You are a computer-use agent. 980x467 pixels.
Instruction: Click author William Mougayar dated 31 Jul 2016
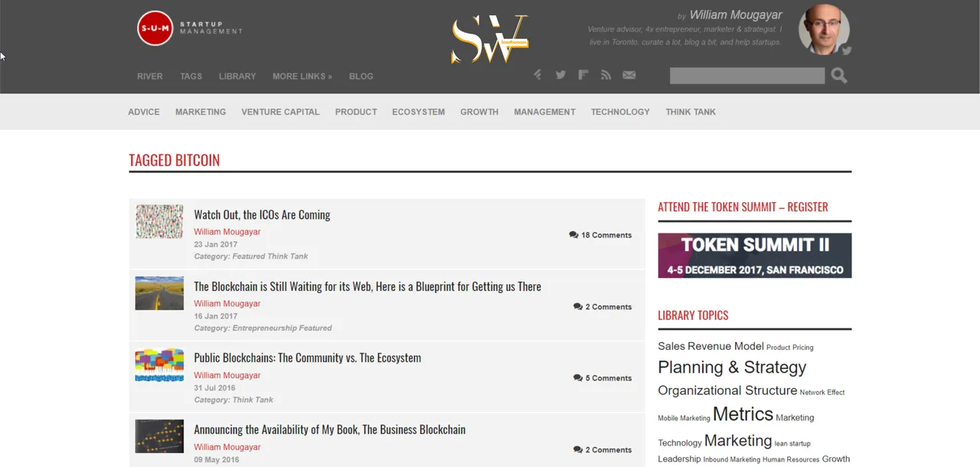227,375
